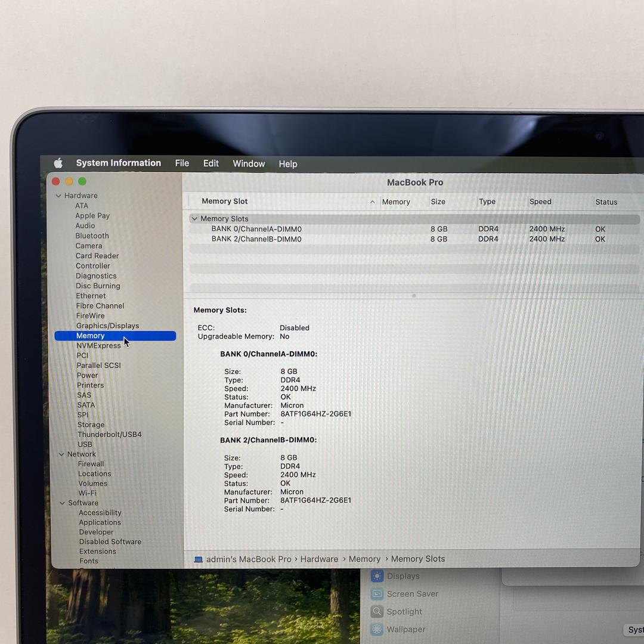Open the File menu

click(182, 163)
